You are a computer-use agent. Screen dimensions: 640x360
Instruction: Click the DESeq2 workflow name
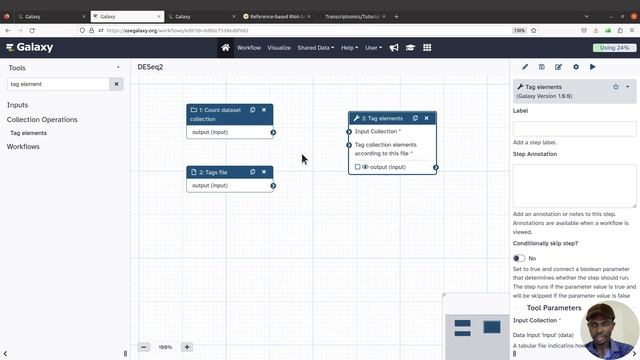(x=150, y=67)
